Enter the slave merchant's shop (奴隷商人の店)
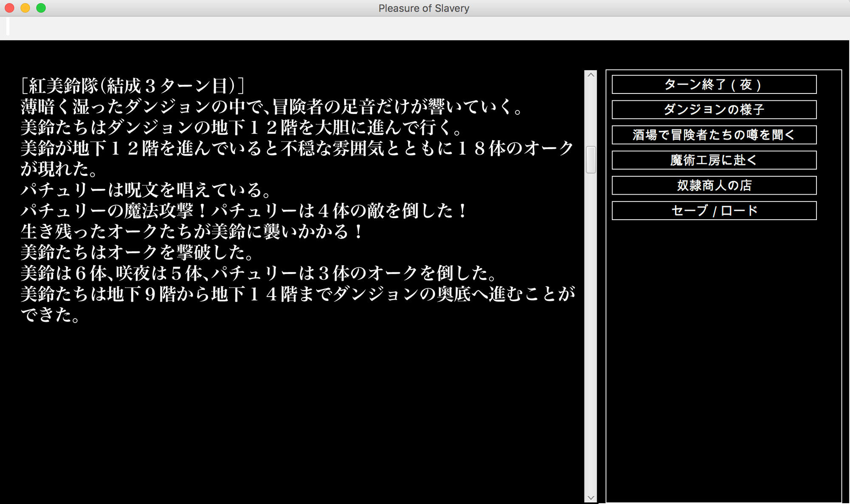 coord(713,185)
